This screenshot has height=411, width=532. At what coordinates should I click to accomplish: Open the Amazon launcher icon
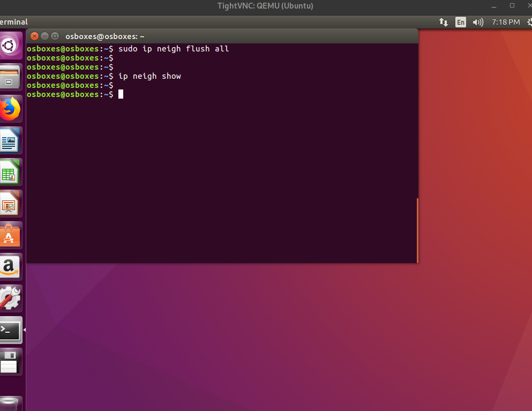[10, 266]
